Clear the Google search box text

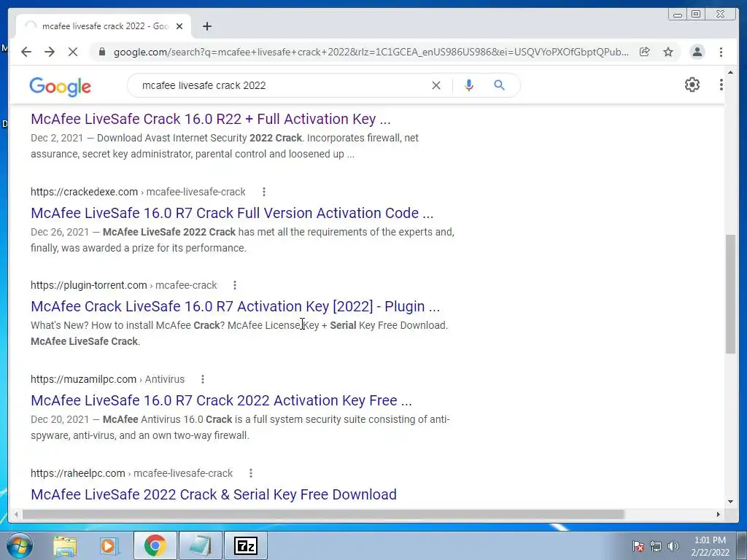436,85
